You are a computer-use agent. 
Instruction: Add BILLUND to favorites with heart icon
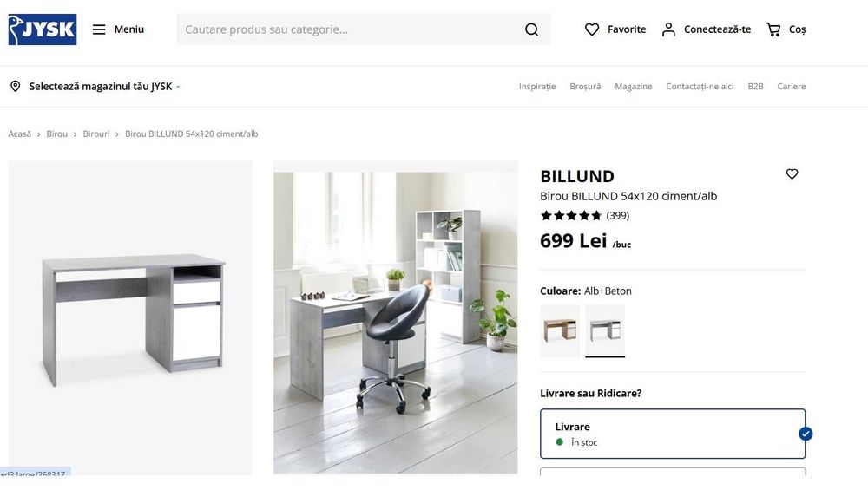pos(792,173)
